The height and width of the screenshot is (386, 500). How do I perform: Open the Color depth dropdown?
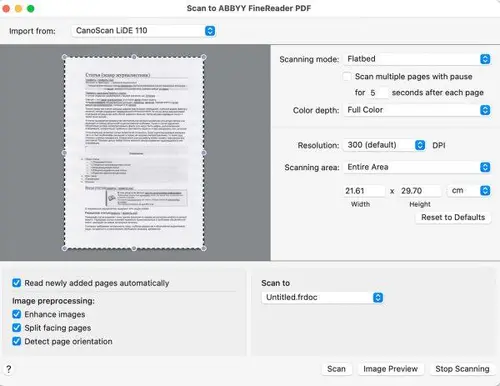click(417, 110)
